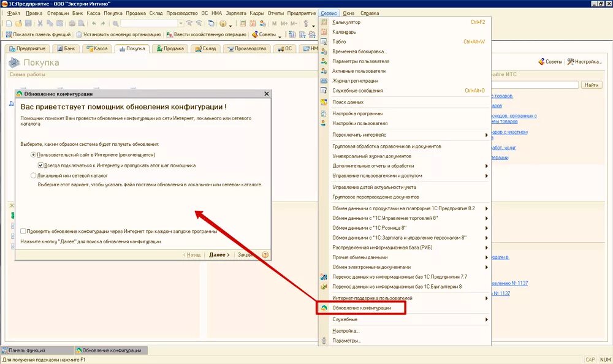Select Пользовательский сайт в Интернете radio option
The height and width of the screenshot is (364, 613).
pos(33,155)
